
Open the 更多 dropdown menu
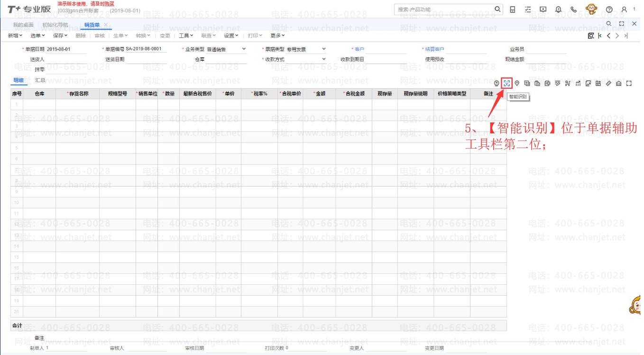pyautogui.click(x=277, y=36)
